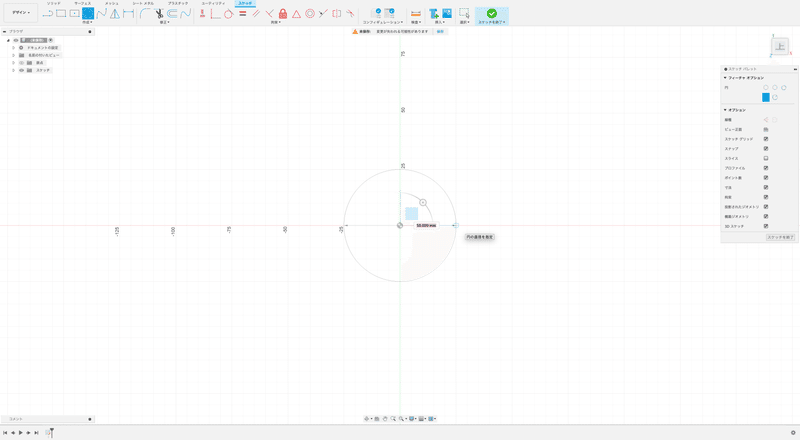
Task: Open the Constraints group dropdown
Action: (276, 22)
